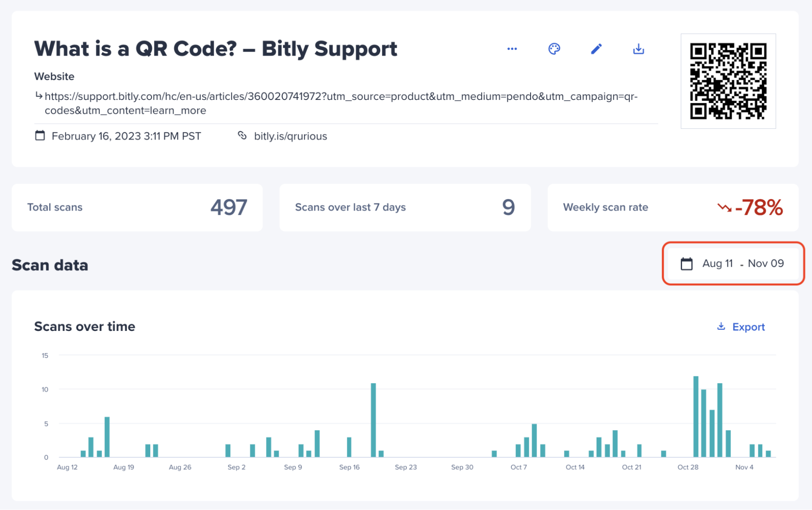Viewport: 812px width, 510px height.
Task: Click the Weekly scan rate -78% card
Action: click(x=672, y=207)
